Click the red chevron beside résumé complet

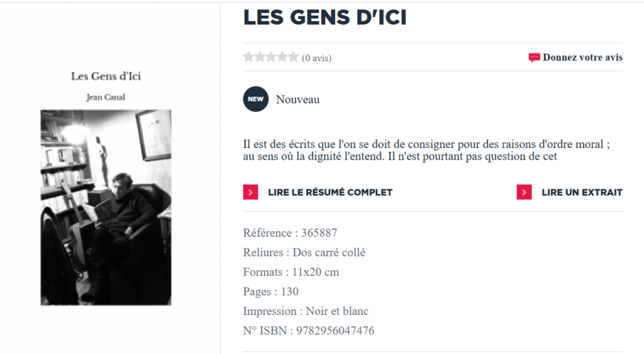pyautogui.click(x=250, y=192)
